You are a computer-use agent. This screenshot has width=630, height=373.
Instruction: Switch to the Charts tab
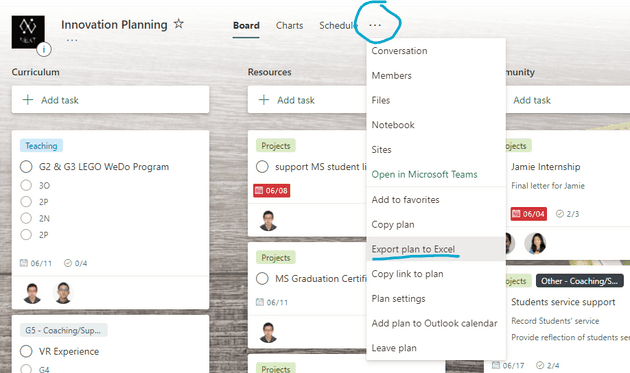tap(289, 25)
